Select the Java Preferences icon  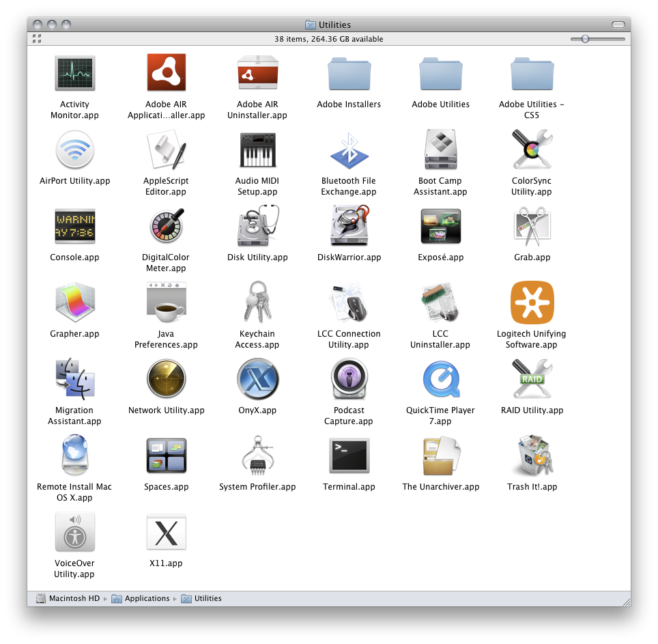(x=166, y=303)
